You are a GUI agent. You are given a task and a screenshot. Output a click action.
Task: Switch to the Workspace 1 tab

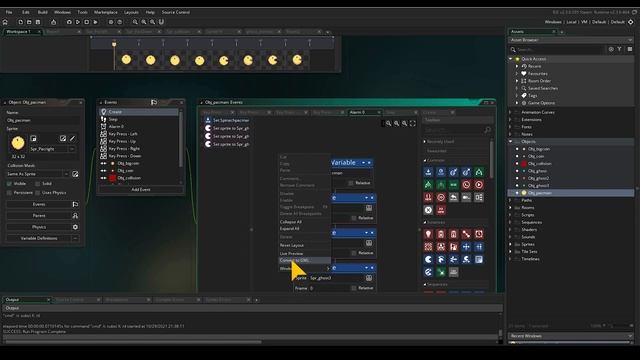[21, 31]
